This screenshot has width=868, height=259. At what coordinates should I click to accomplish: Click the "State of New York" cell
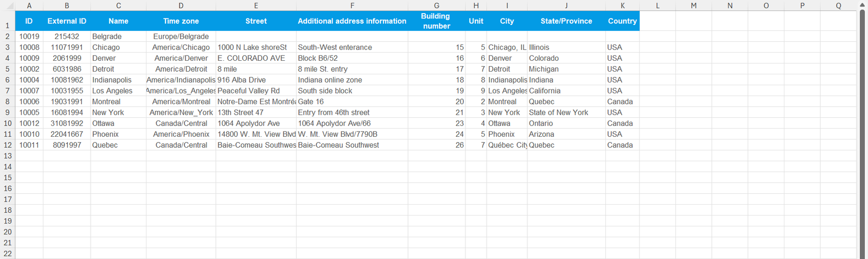coord(566,112)
